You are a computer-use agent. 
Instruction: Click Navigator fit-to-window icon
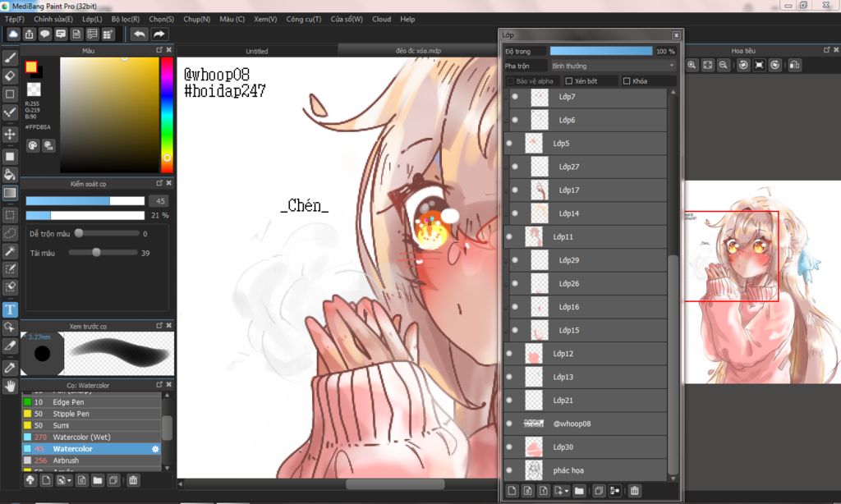pyautogui.click(x=708, y=65)
